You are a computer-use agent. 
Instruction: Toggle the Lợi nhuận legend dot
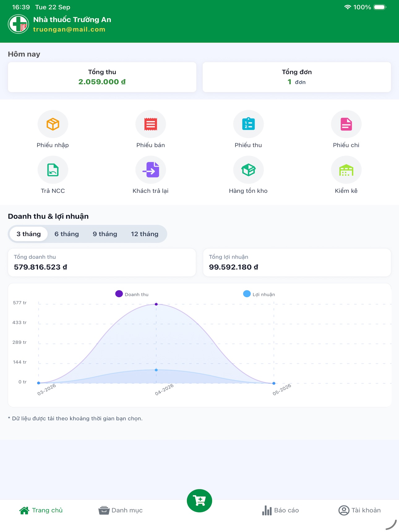(247, 294)
